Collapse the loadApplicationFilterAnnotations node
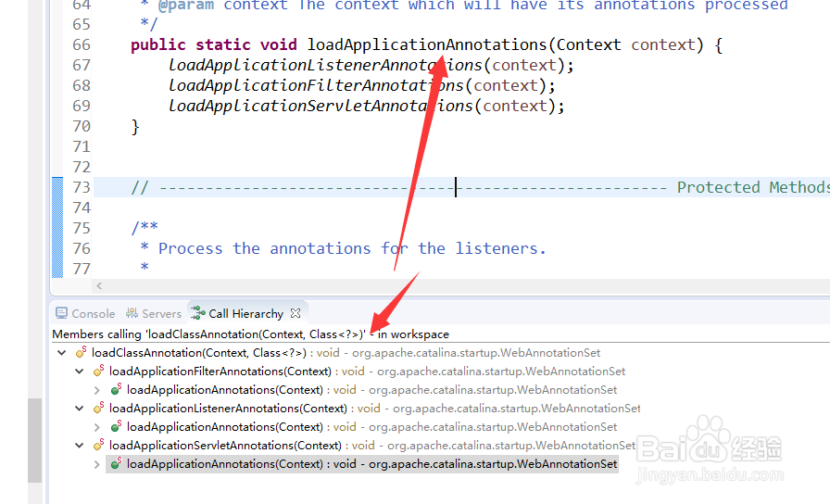Screen dimensions: 830x504 click(x=80, y=372)
